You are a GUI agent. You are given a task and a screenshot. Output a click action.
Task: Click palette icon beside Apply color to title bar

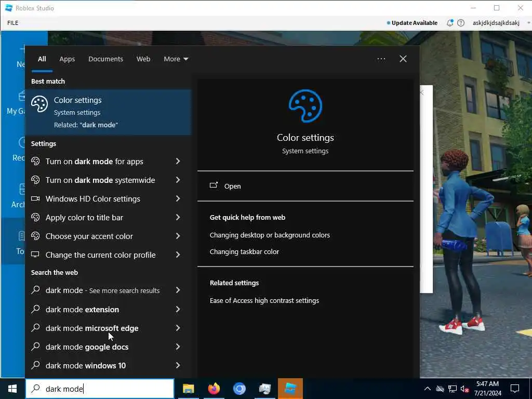coord(35,217)
